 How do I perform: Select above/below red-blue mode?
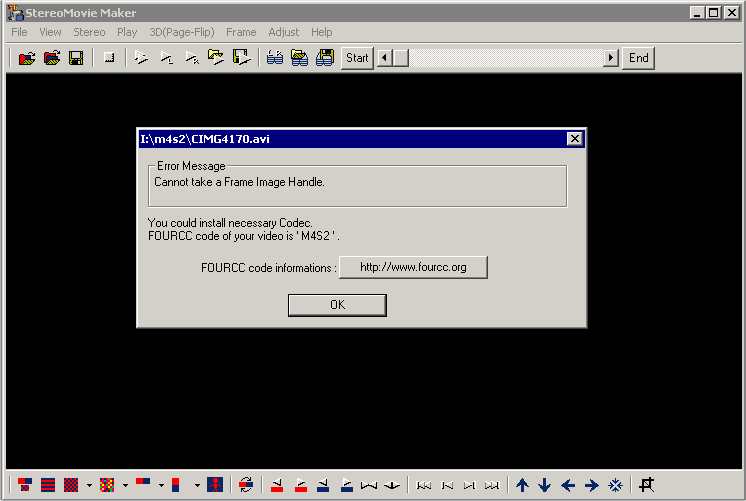pyautogui.click(x=176, y=485)
